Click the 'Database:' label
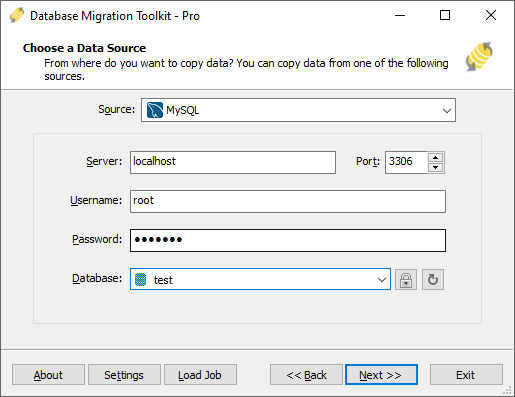Screen dimensions: 515x397 click(x=97, y=278)
